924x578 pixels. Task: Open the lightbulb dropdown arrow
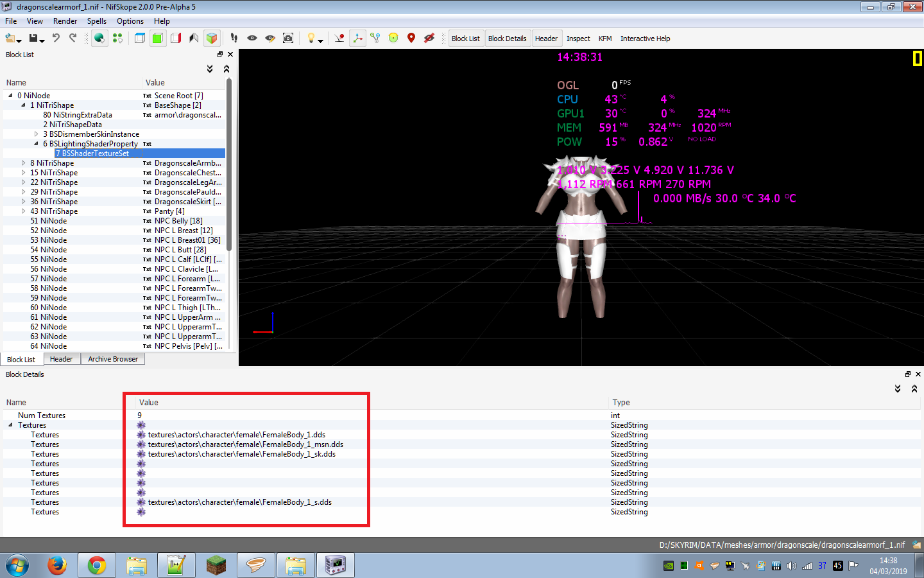tap(320, 40)
